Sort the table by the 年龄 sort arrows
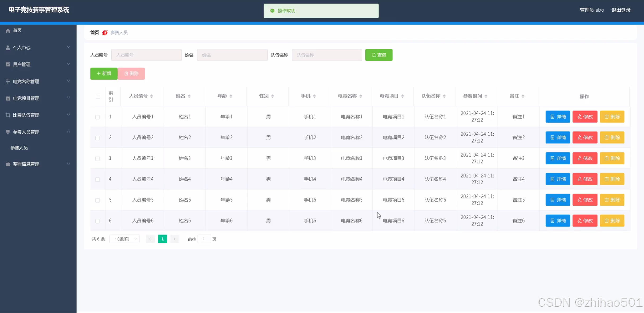The image size is (644, 313). point(231,96)
